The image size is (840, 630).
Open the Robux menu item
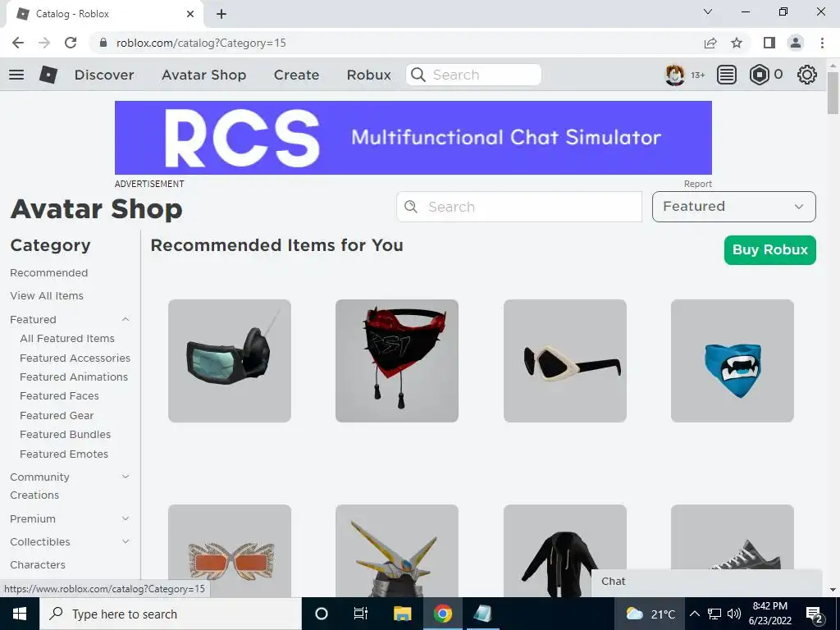(369, 75)
